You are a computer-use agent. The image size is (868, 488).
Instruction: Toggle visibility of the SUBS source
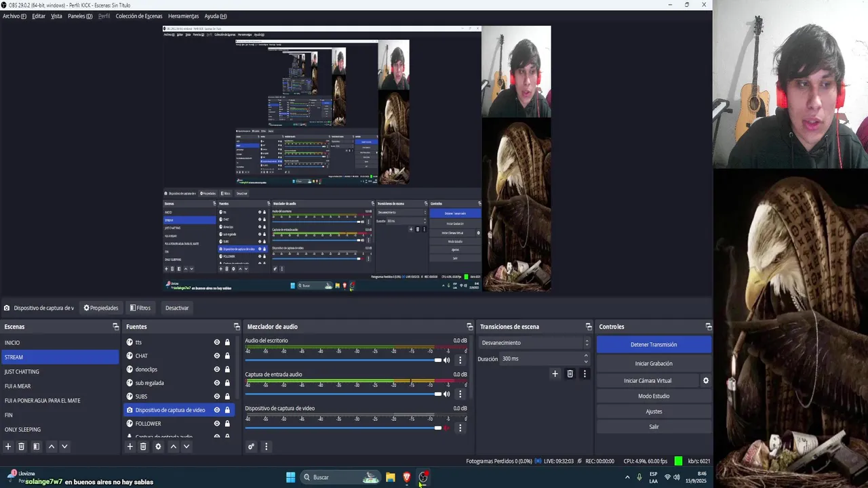[x=217, y=396]
